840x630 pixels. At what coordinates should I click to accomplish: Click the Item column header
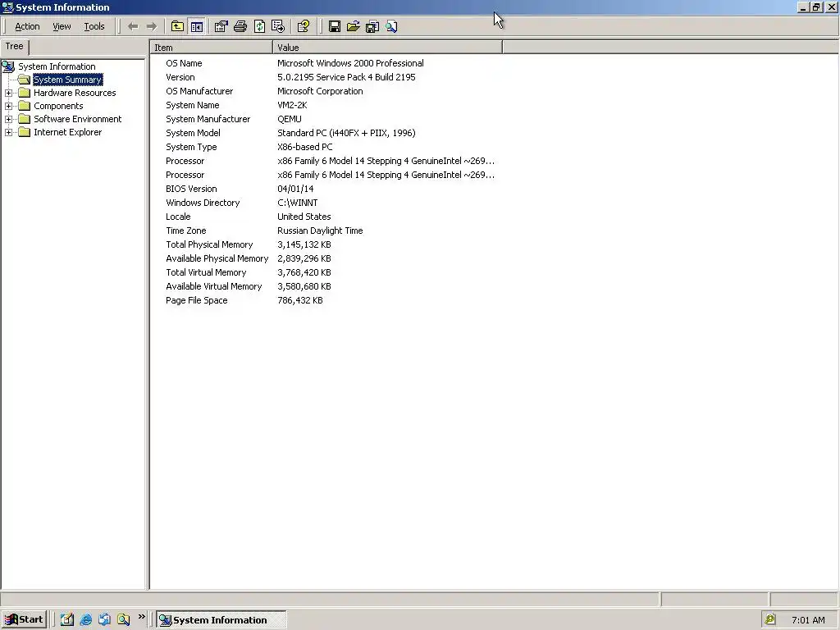211,47
